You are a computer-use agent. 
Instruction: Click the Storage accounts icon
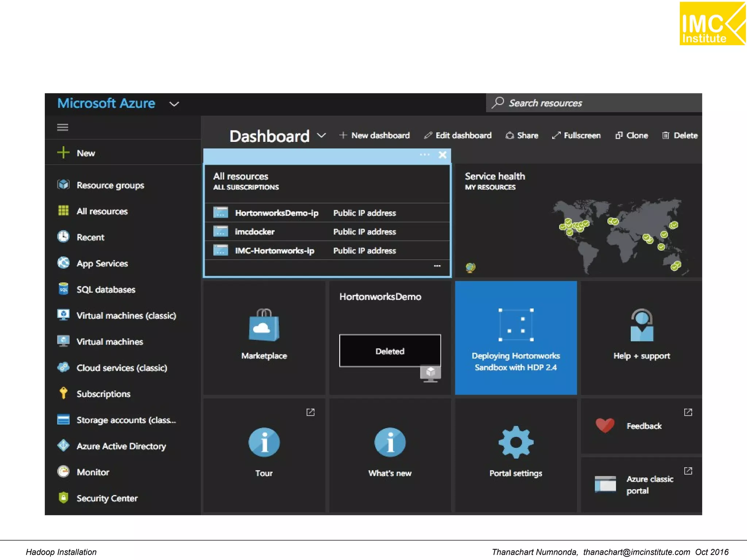(63, 420)
